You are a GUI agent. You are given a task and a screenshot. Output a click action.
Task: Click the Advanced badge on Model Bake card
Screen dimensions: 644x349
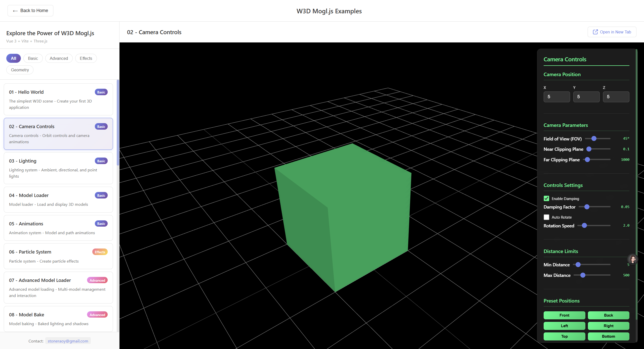tap(97, 315)
